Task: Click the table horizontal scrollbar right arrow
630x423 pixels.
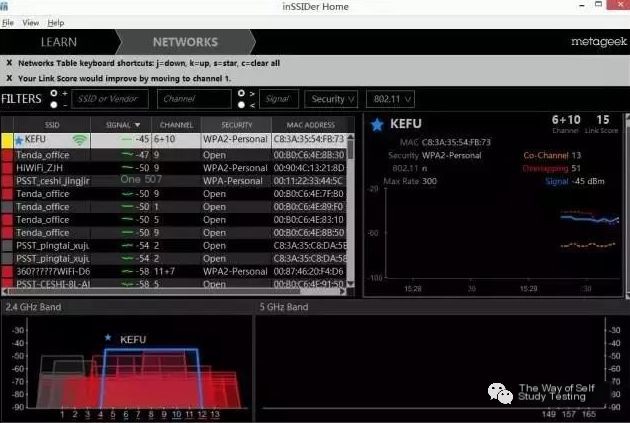Action: 343,292
